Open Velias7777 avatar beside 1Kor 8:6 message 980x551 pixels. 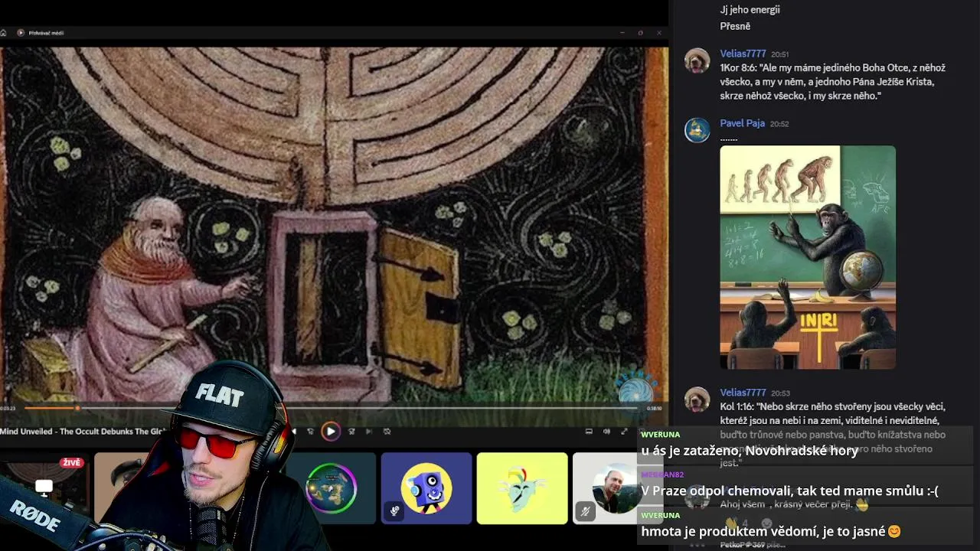pyautogui.click(x=697, y=60)
